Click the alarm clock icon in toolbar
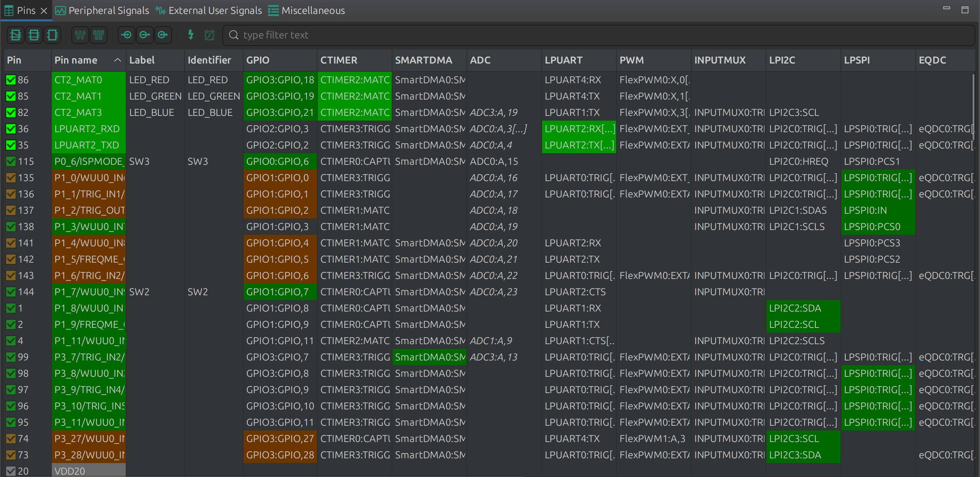Image resolution: width=980 pixels, height=477 pixels. pyautogui.click(x=209, y=35)
